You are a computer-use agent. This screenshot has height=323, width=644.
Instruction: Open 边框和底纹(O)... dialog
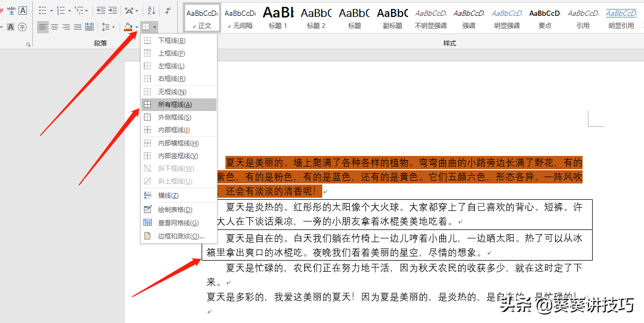(179, 236)
